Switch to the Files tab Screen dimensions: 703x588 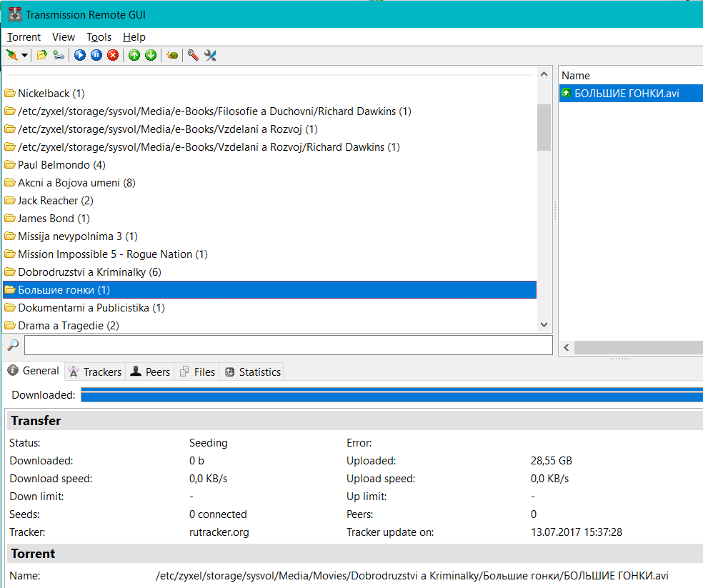pyautogui.click(x=197, y=372)
